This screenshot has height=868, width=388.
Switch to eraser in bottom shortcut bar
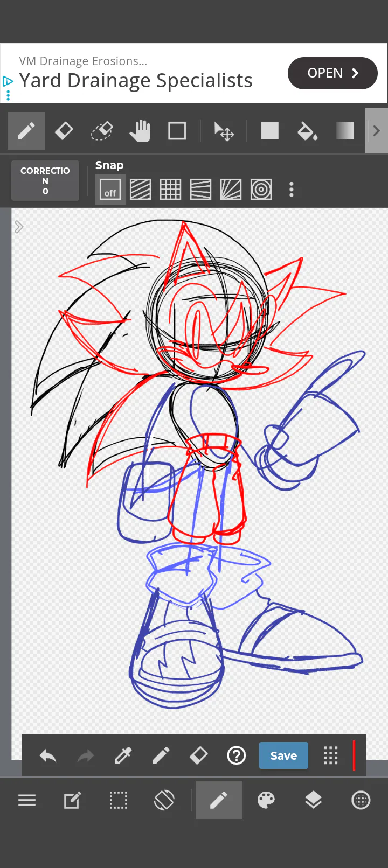tap(199, 756)
